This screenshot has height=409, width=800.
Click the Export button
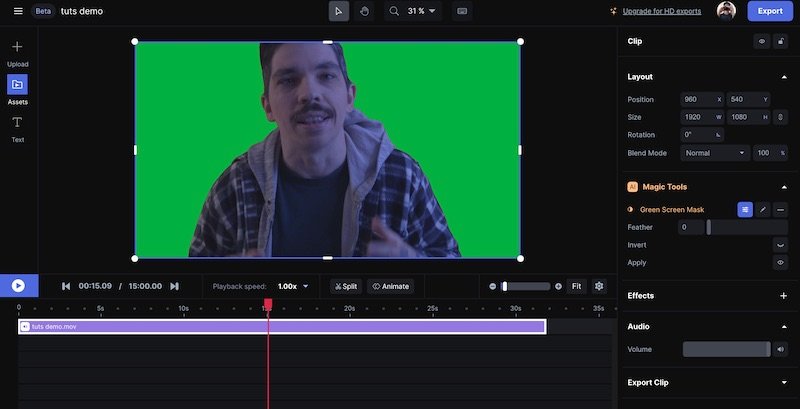[x=770, y=11]
